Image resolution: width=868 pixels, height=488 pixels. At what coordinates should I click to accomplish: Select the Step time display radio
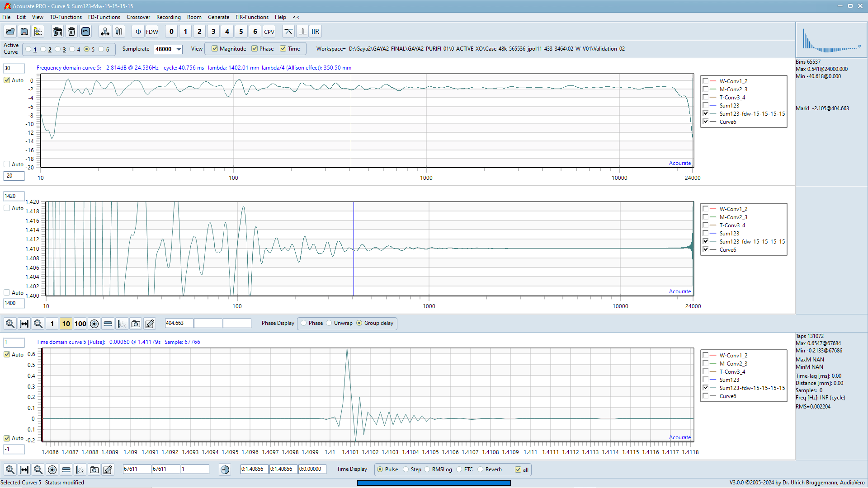406,469
